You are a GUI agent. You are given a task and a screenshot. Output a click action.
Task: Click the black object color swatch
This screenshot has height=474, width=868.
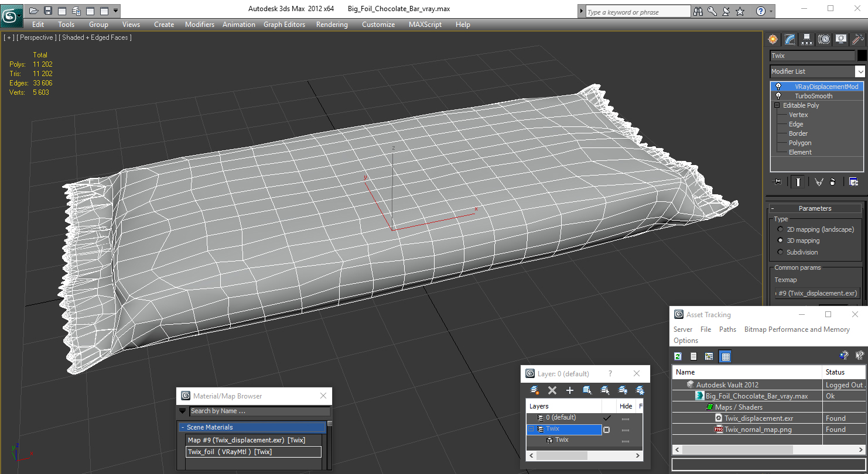point(862,56)
